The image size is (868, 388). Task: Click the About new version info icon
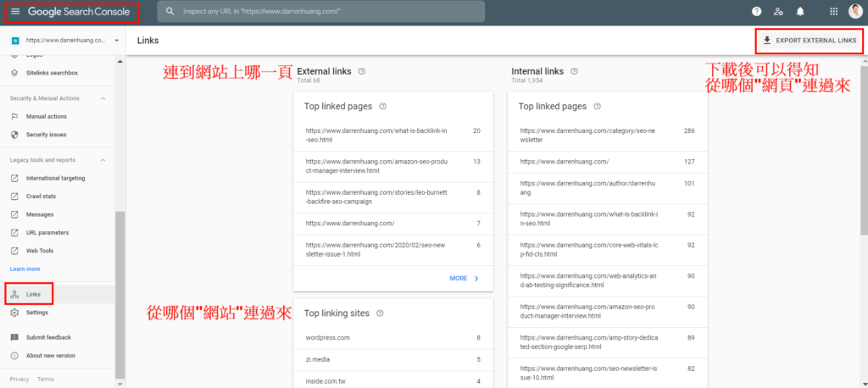[15, 355]
